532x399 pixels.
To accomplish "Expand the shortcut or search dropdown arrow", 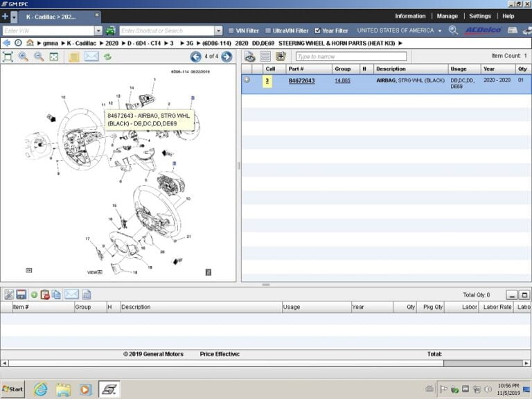I will pos(219,30).
